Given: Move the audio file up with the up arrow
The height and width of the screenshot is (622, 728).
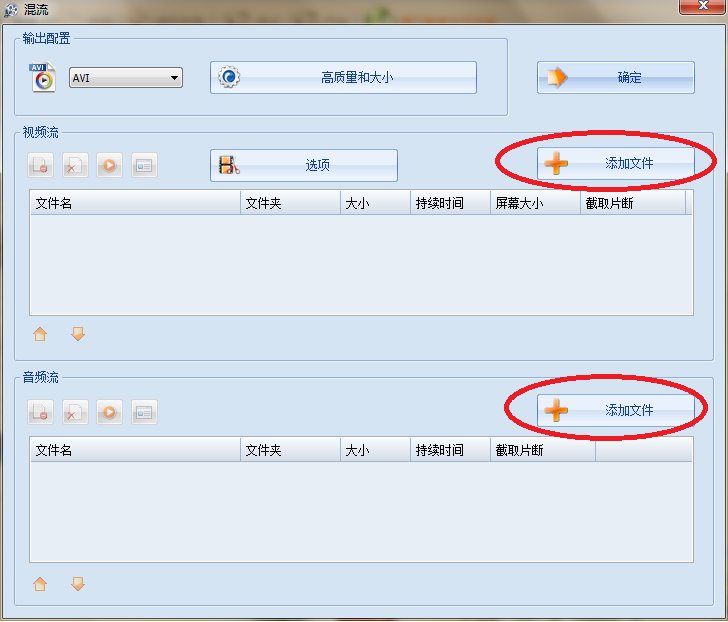Looking at the screenshot, I should (x=40, y=583).
